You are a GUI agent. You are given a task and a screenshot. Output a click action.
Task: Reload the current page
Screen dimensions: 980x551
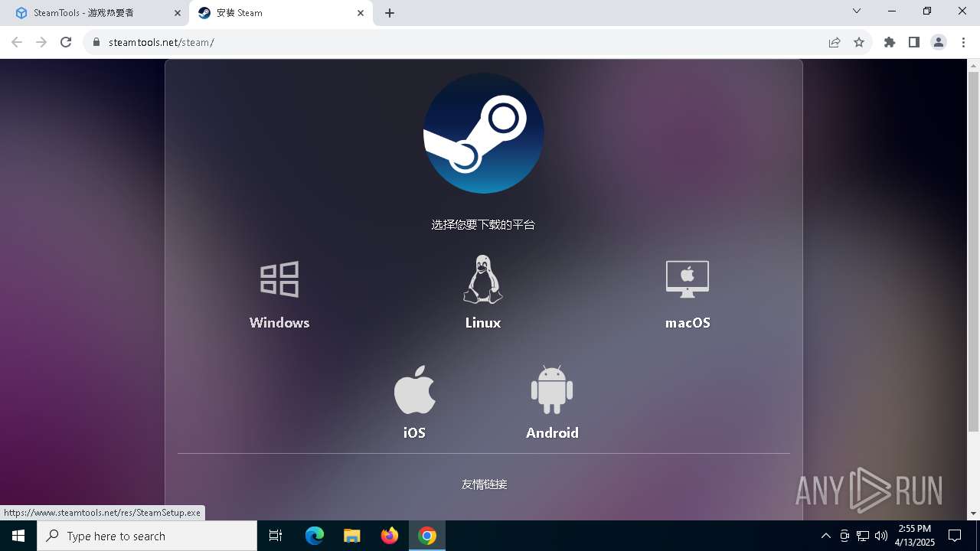pyautogui.click(x=66, y=42)
